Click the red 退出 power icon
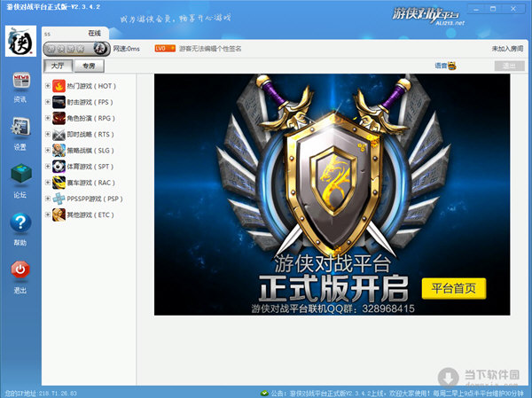This screenshot has width=532, height=398. [20, 269]
